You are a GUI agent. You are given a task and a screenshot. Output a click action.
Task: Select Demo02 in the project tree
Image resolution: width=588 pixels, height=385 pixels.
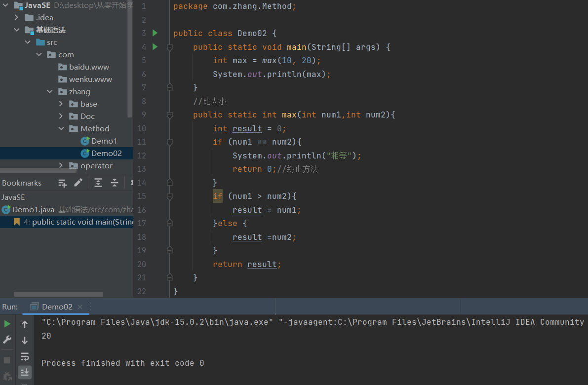coord(66,154)
